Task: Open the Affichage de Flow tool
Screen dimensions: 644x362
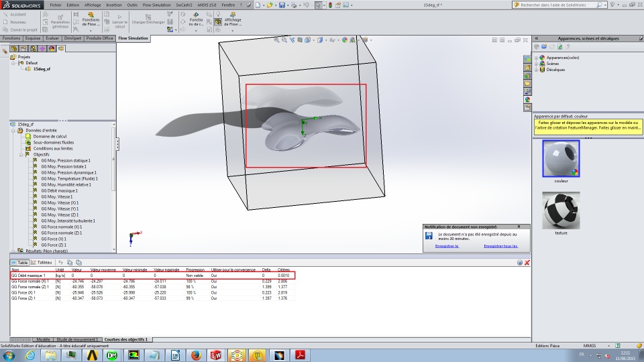Action: tap(233, 19)
